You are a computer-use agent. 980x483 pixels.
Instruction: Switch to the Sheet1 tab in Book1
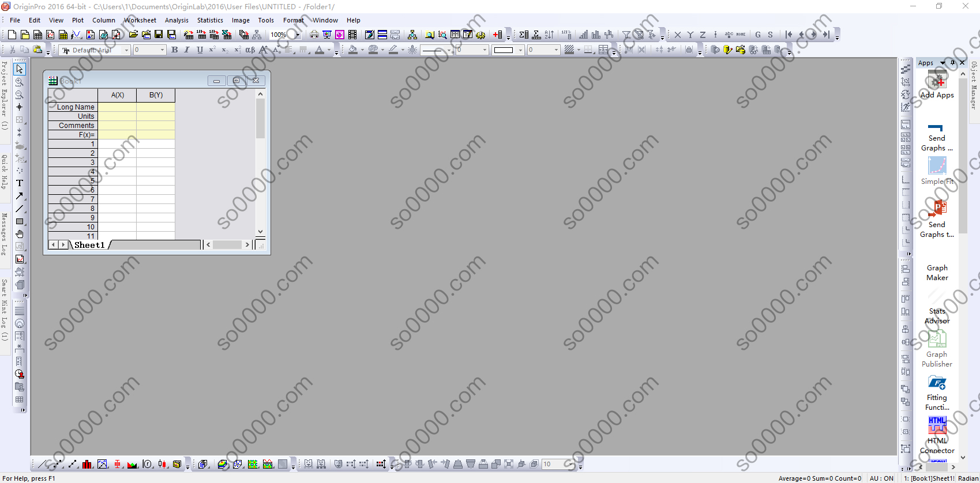point(89,245)
